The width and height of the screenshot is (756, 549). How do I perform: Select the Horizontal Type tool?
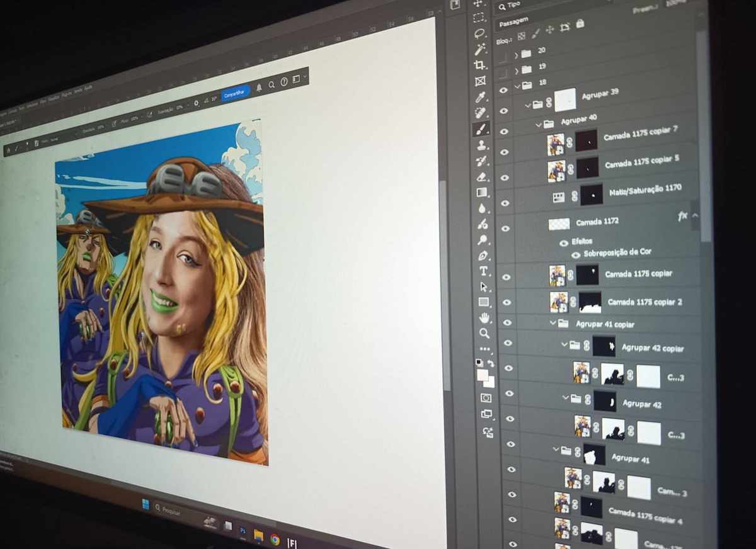tap(483, 271)
